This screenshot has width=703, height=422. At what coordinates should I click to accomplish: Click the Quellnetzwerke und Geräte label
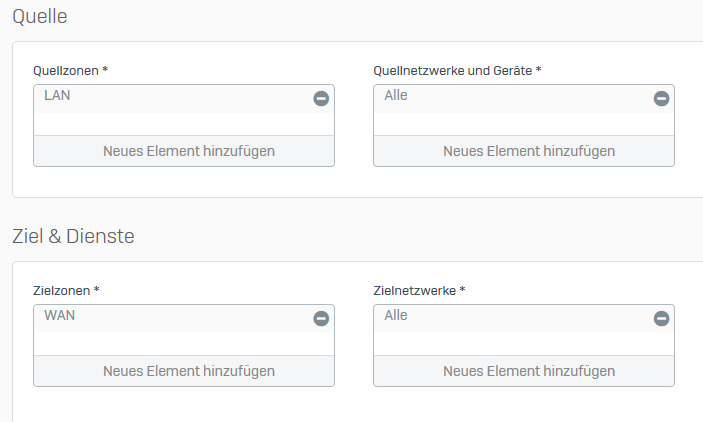pos(456,70)
